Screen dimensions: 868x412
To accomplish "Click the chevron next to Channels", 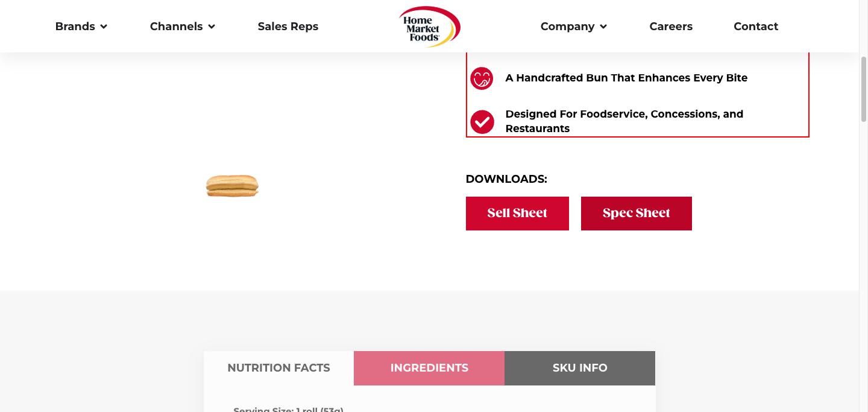I will 212,27.
